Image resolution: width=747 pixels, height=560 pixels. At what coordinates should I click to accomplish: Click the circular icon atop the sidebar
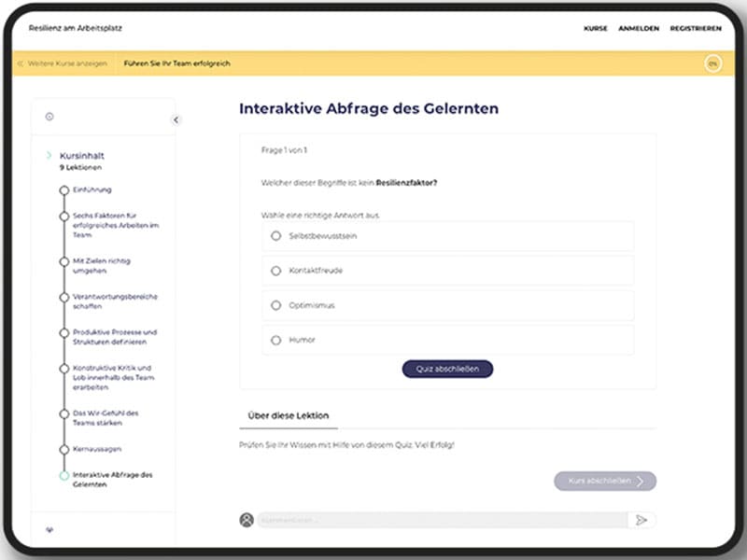point(49,117)
